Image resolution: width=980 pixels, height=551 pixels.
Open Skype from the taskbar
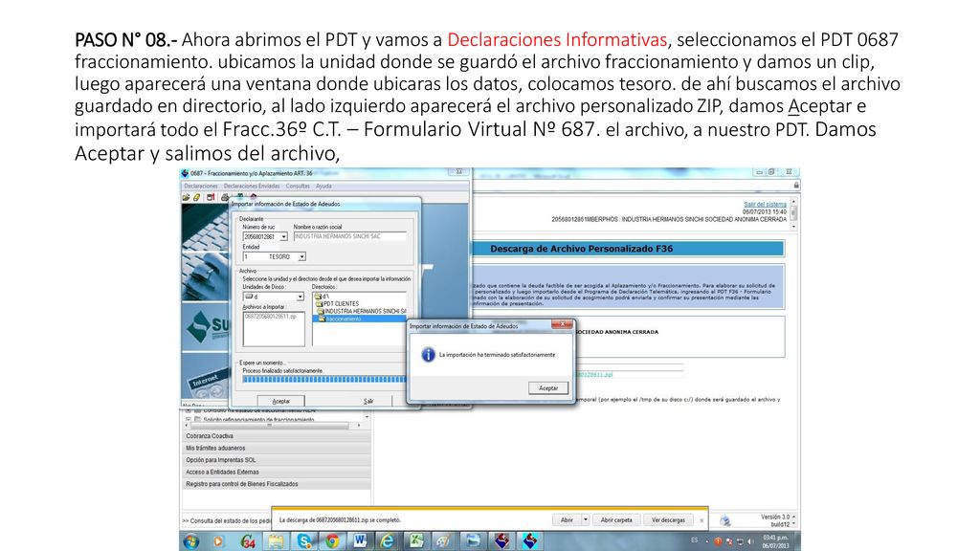304,541
